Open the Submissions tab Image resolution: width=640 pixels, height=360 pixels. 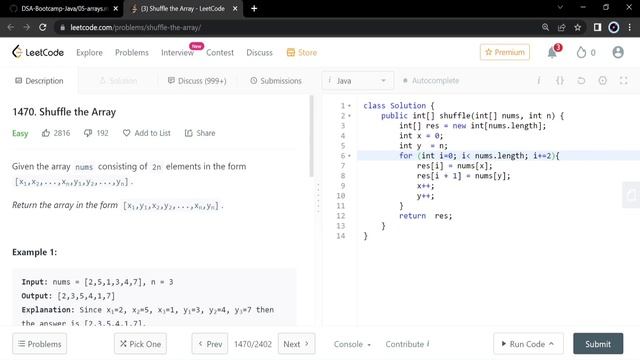pos(276,81)
